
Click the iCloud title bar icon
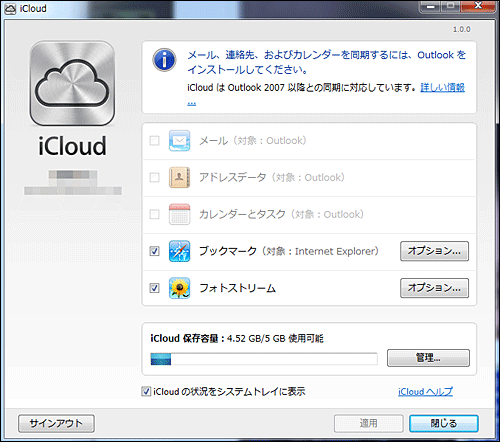pos(10,9)
